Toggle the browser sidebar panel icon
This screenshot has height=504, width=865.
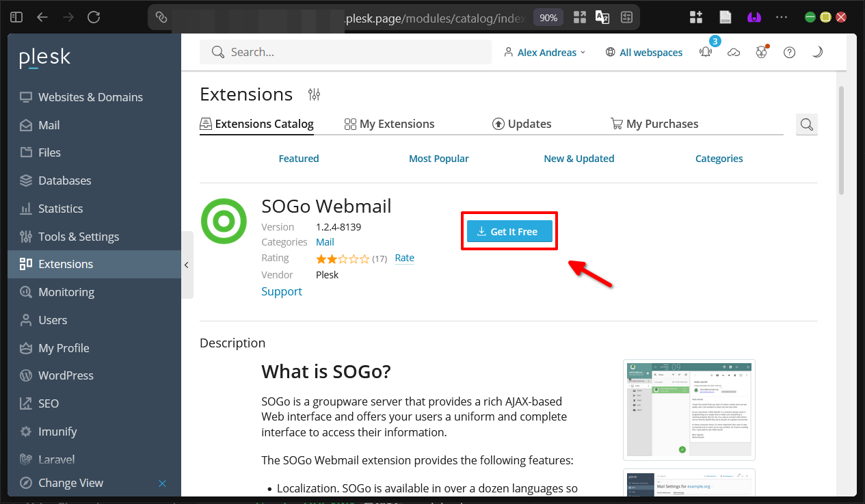[17, 17]
